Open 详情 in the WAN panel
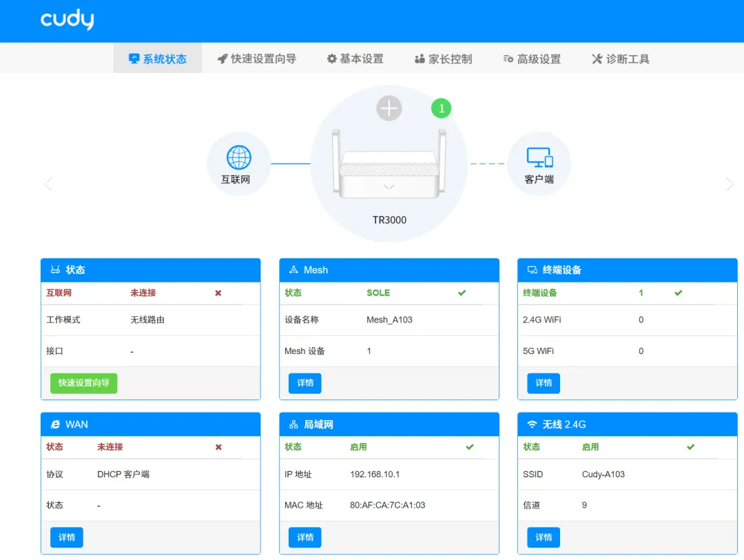744x560 pixels. click(67, 537)
